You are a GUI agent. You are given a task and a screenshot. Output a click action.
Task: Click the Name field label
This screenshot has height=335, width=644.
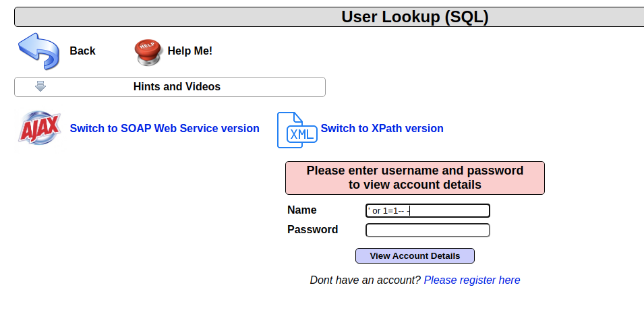click(x=301, y=210)
